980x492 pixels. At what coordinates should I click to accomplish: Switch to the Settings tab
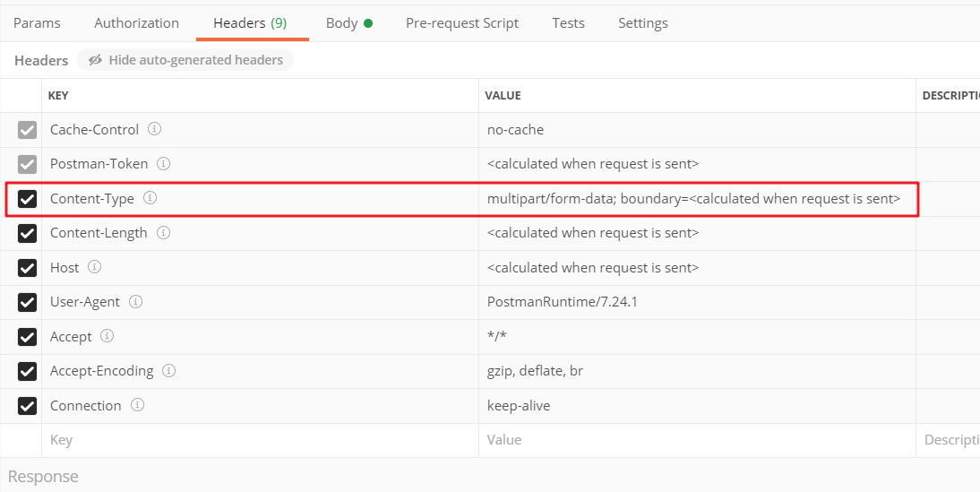(642, 23)
